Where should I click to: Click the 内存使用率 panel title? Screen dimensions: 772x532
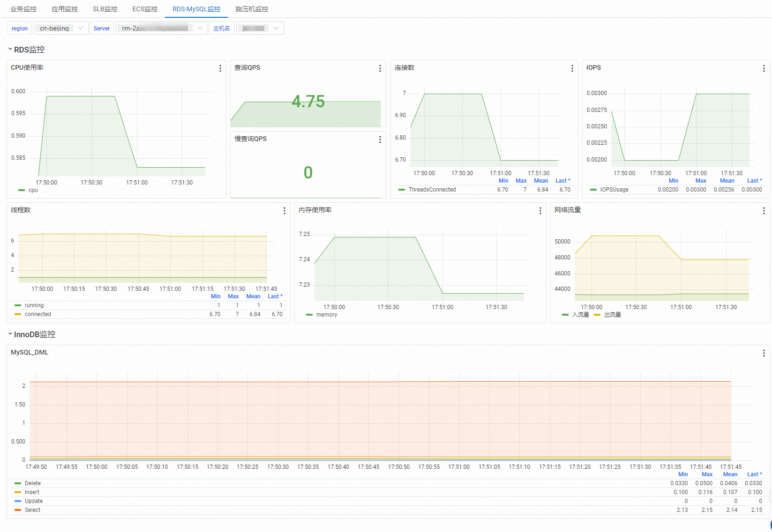tap(315, 210)
